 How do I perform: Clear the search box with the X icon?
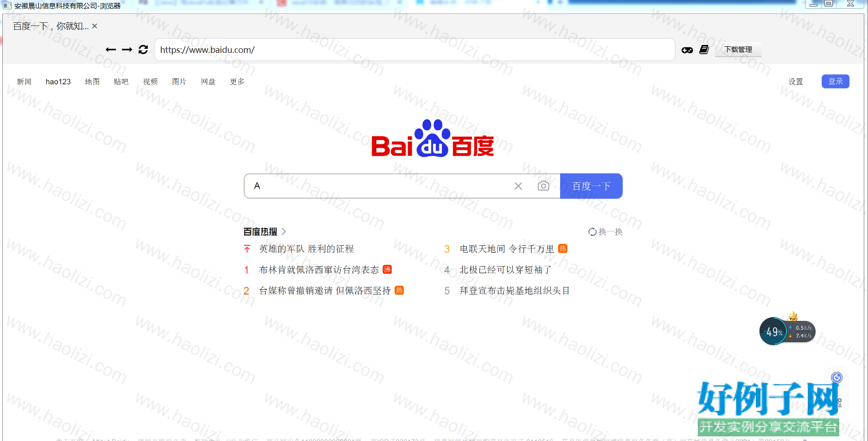click(518, 186)
